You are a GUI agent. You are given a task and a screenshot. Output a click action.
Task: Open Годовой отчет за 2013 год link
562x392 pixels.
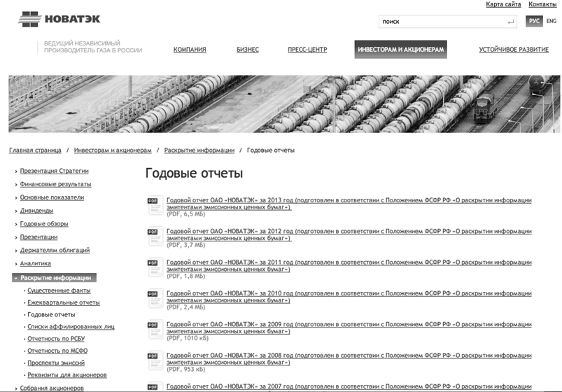(349, 204)
